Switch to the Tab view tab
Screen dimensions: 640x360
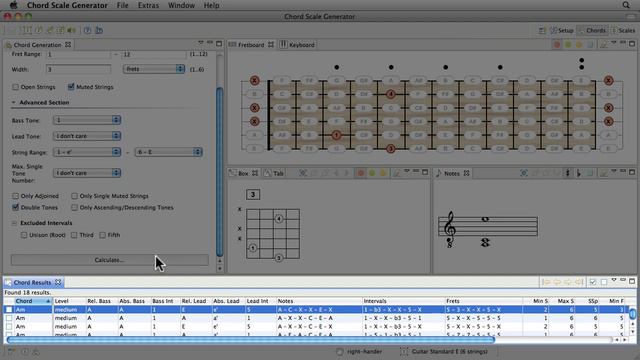[274, 173]
